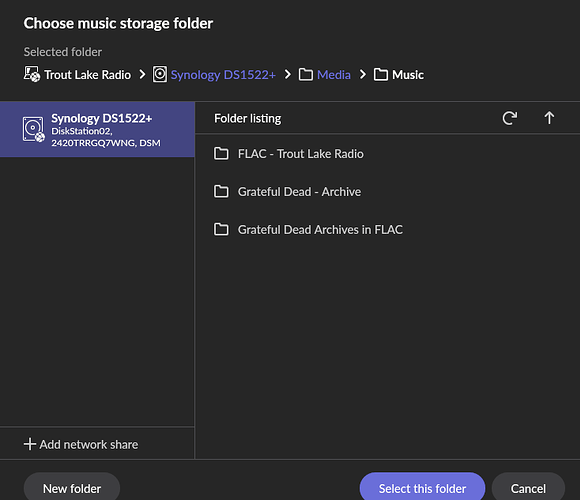Screen dimensions: 580x500
Task: Click the sidebar Synology disk icon
Action: pyautogui.click(x=34, y=129)
